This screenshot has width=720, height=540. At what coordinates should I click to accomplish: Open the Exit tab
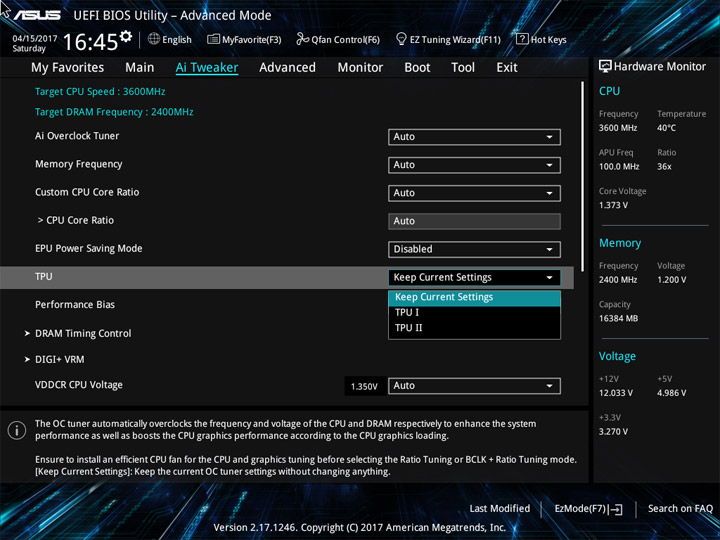(x=506, y=68)
